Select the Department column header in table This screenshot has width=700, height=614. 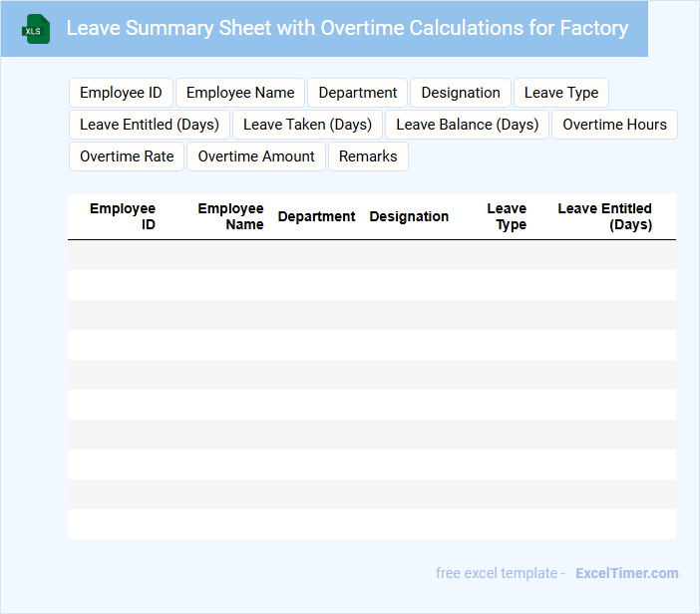tap(316, 216)
